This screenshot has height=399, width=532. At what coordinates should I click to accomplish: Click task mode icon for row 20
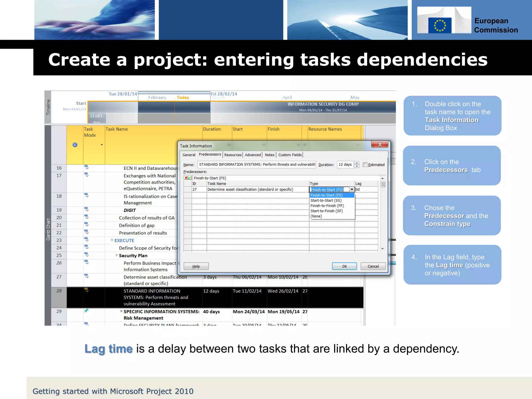point(87,217)
